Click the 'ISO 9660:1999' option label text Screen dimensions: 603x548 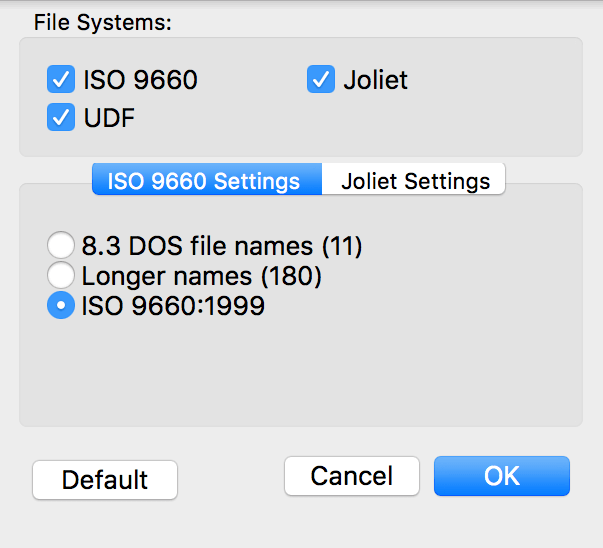[x=173, y=307]
